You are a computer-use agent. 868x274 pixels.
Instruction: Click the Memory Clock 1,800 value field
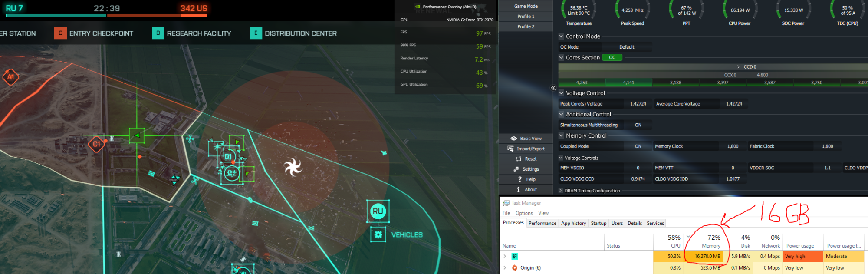(733, 146)
